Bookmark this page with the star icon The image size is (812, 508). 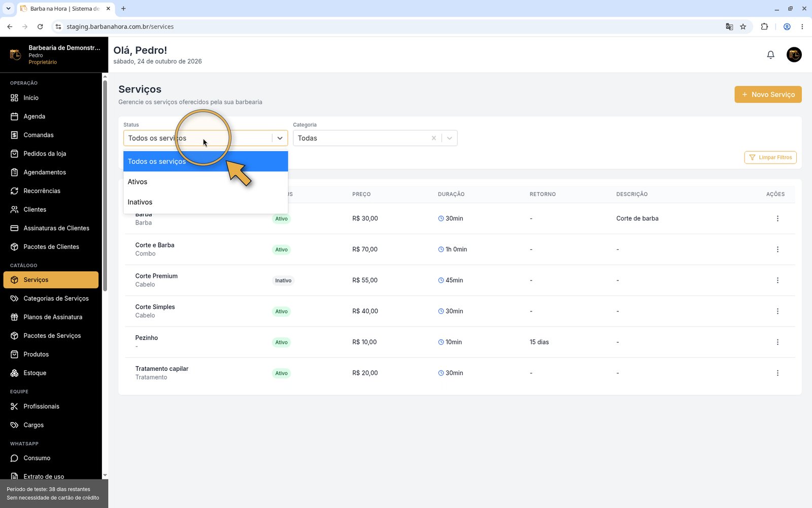click(743, 26)
